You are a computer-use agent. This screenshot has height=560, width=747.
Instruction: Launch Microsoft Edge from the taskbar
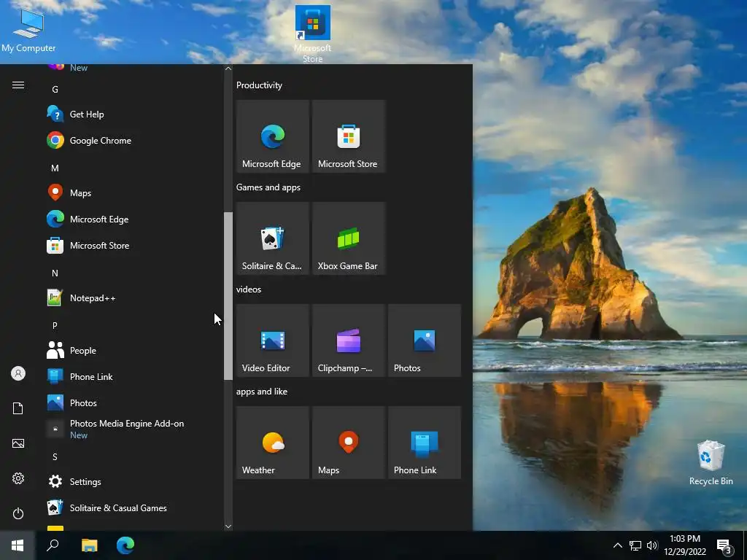[125, 545]
